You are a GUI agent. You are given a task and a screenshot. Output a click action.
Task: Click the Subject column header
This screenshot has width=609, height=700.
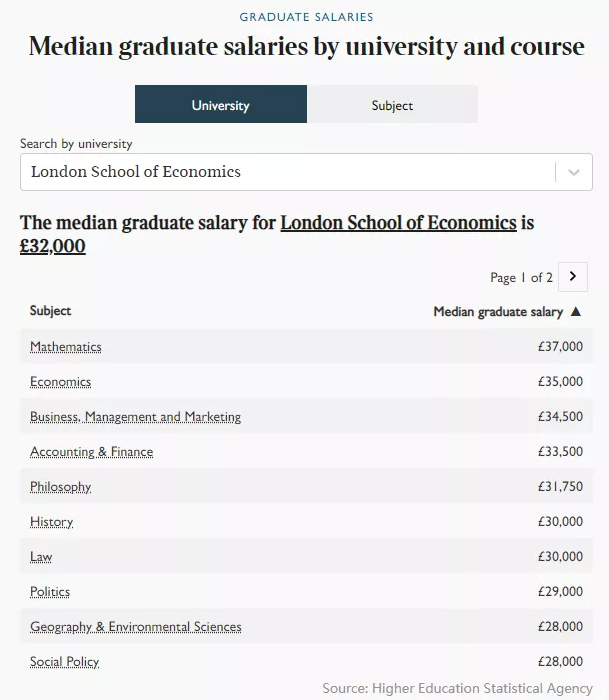(50, 311)
